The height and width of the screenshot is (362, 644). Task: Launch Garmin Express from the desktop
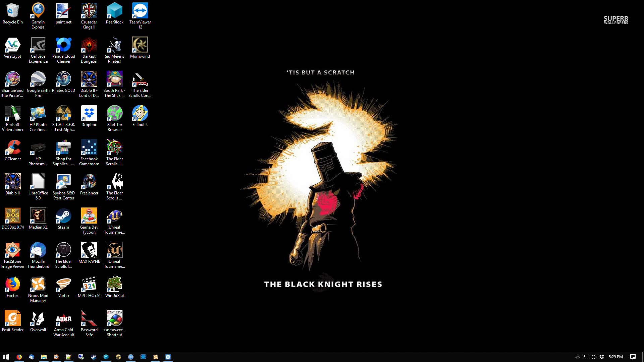(x=38, y=16)
